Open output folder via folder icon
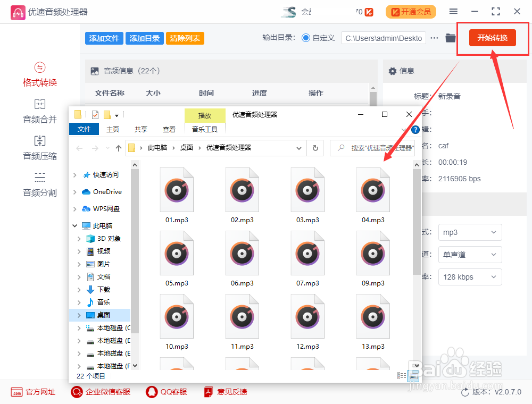532x404 pixels. coord(450,38)
